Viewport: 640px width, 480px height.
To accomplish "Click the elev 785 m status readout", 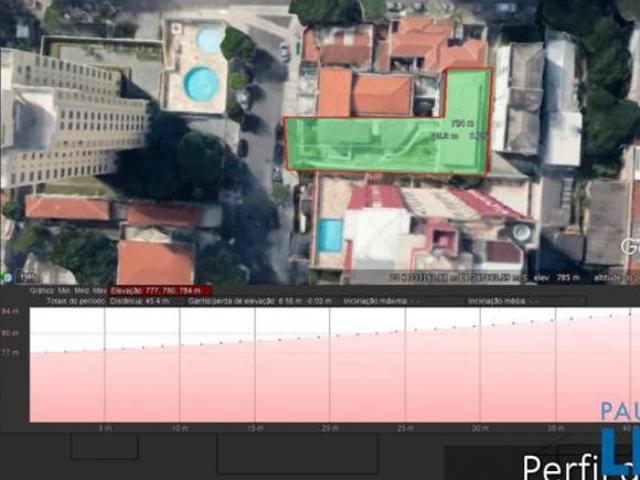I will [x=557, y=278].
